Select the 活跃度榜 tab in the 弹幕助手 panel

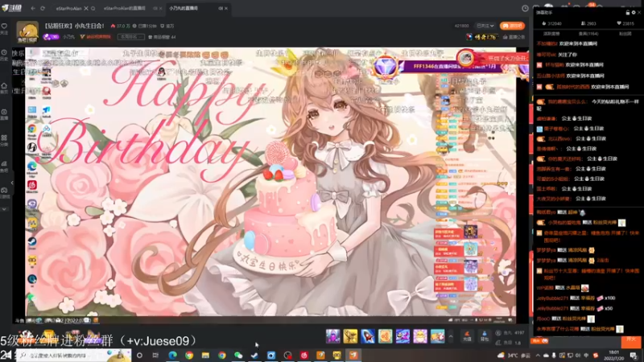(551, 34)
